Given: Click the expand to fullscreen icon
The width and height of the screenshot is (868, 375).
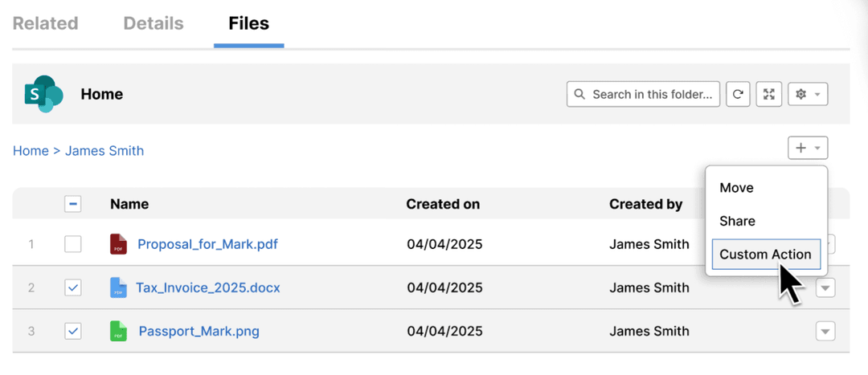Looking at the screenshot, I should click(769, 94).
